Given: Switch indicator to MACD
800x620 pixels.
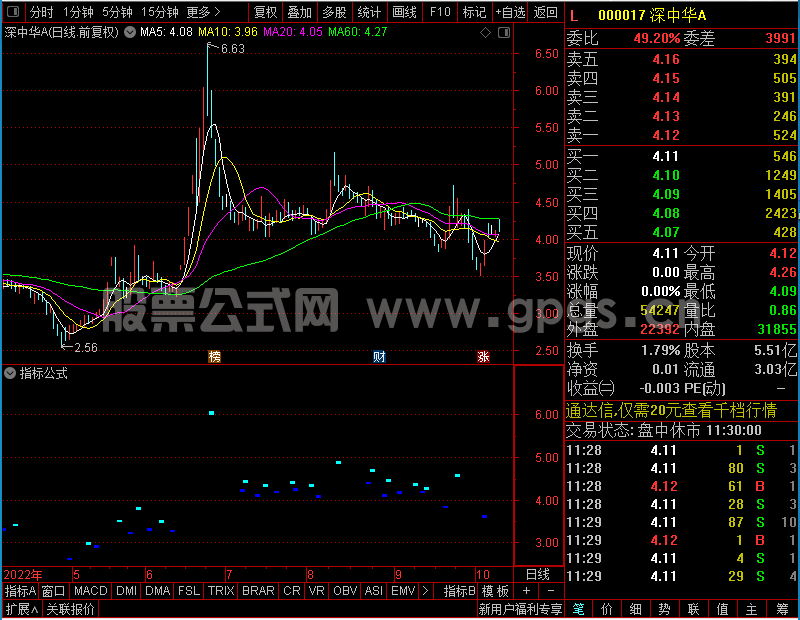Looking at the screenshot, I should (x=91, y=591).
